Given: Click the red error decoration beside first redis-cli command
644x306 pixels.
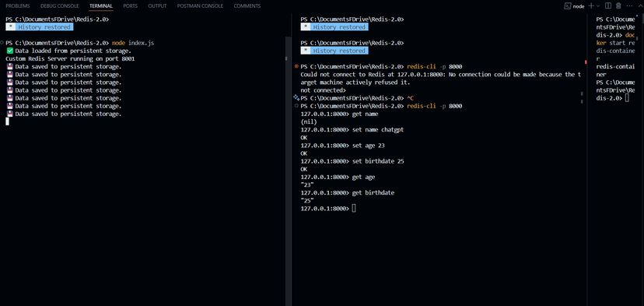Looking at the screenshot, I should click(296, 66).
